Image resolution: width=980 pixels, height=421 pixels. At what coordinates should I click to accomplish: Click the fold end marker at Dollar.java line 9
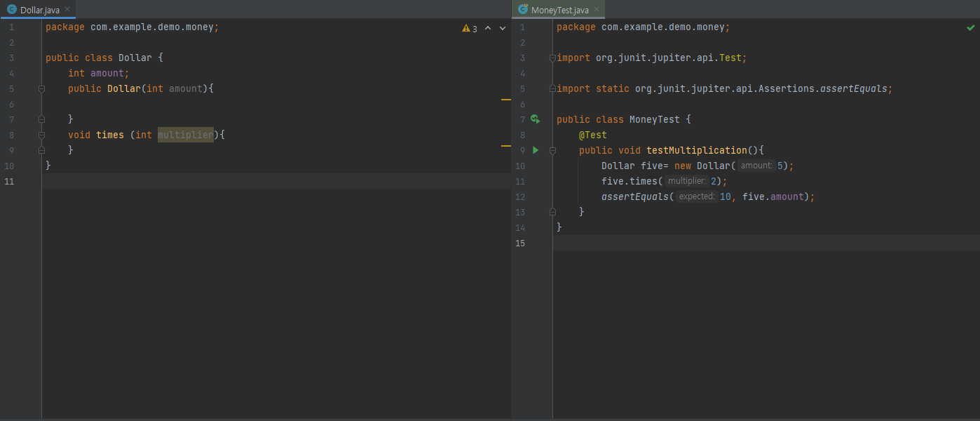[x=41, y=150]
